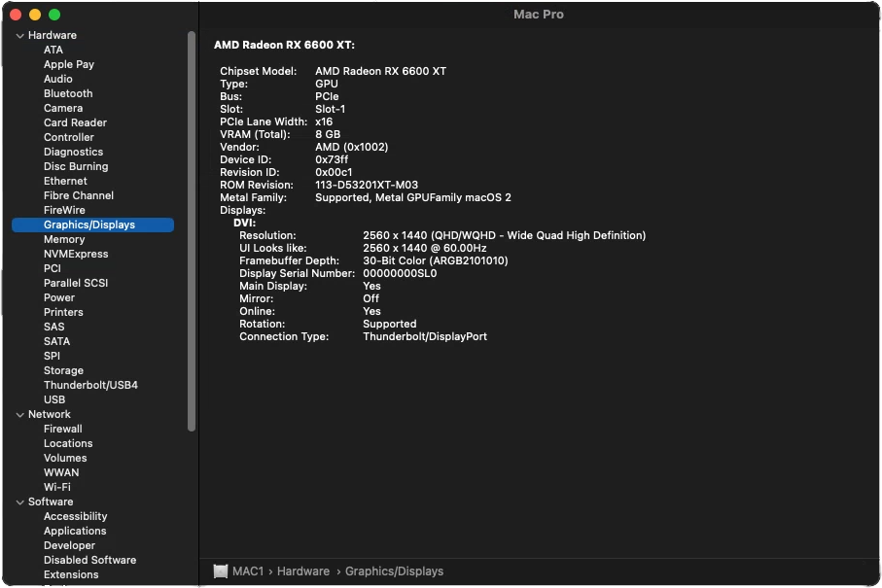Viewport: 882px width, 588px height.
Task: Click the Metal Family support value
Action: (413, 198)
